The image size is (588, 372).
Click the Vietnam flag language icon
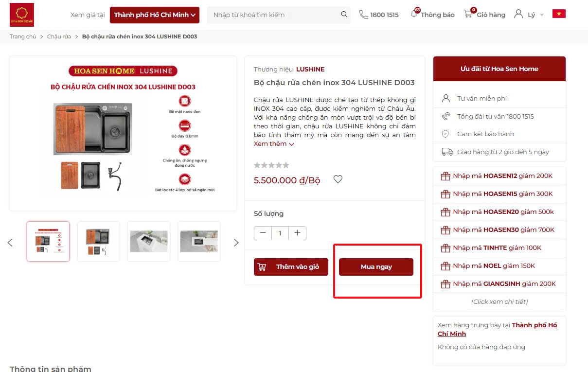coord(559,14)
